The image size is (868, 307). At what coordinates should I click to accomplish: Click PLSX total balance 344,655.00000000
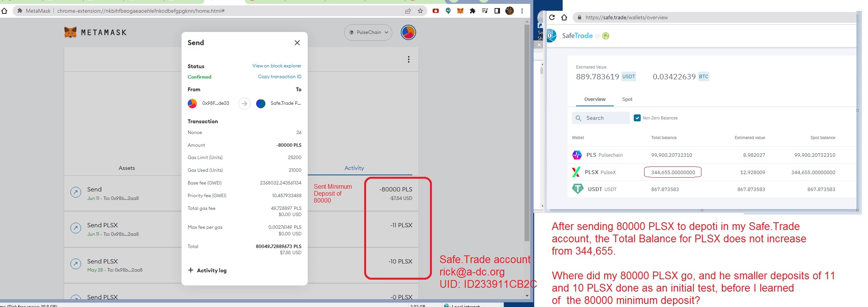673,172
